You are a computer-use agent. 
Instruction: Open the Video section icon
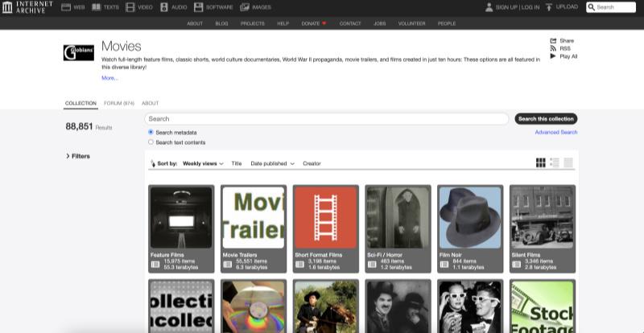(x=130, y=7)
